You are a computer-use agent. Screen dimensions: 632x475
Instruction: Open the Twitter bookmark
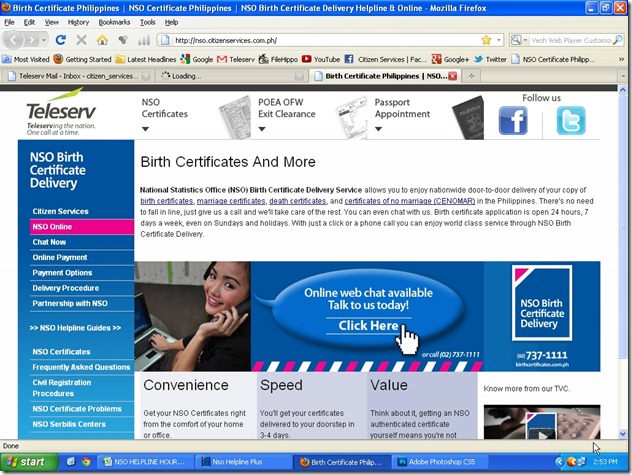click(x=490, y=59)
